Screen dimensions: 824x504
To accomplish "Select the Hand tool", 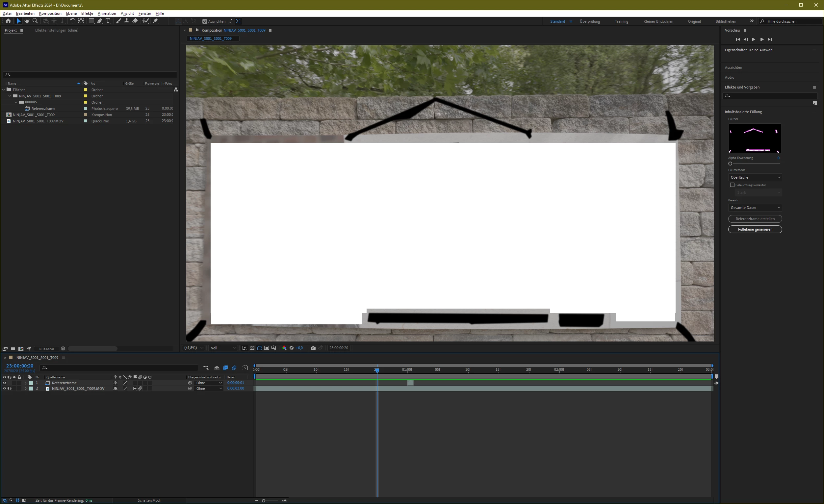I will pyautogui.click(x=27, y=21).
